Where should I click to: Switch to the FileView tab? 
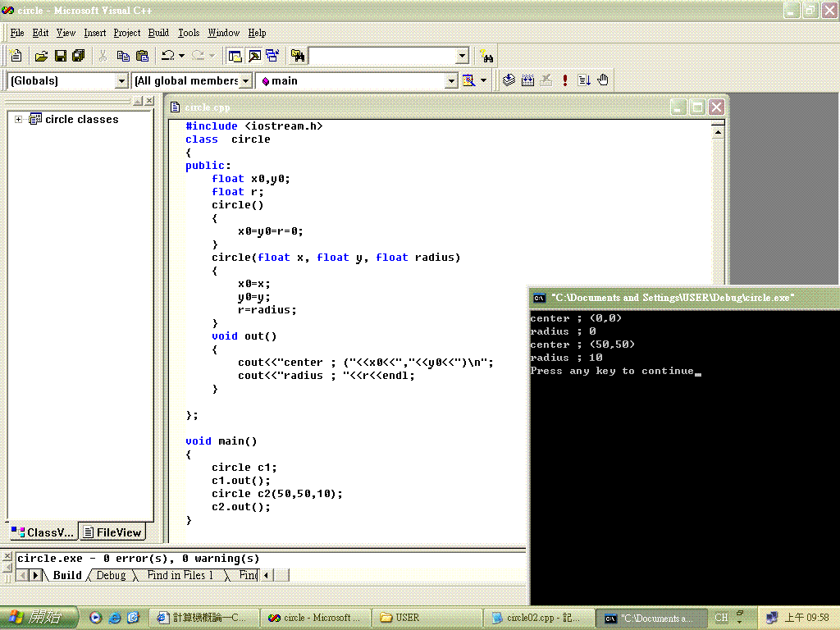(113, 532)
